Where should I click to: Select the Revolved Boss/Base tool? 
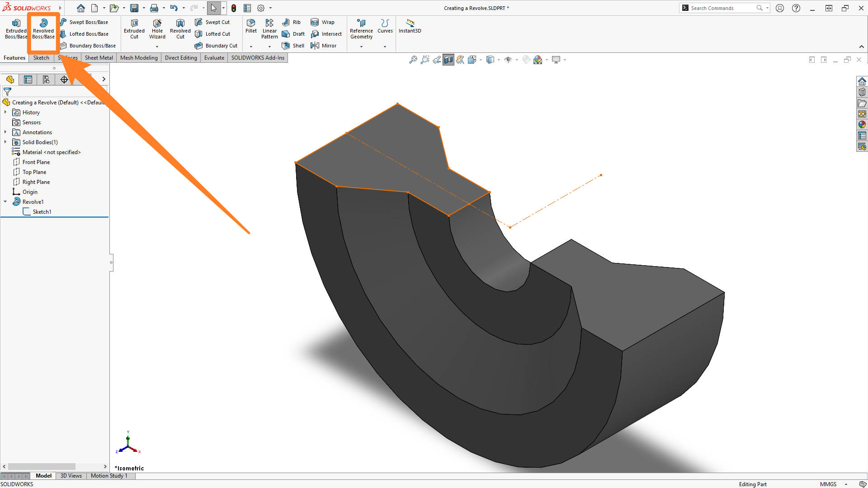click(x=43, y=29)
